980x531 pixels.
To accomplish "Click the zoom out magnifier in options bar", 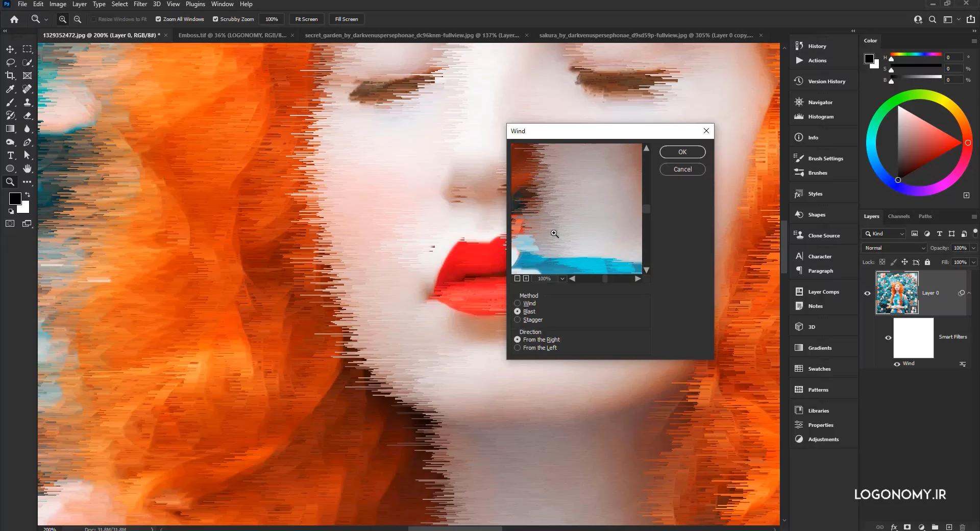I will coord(78,19).
